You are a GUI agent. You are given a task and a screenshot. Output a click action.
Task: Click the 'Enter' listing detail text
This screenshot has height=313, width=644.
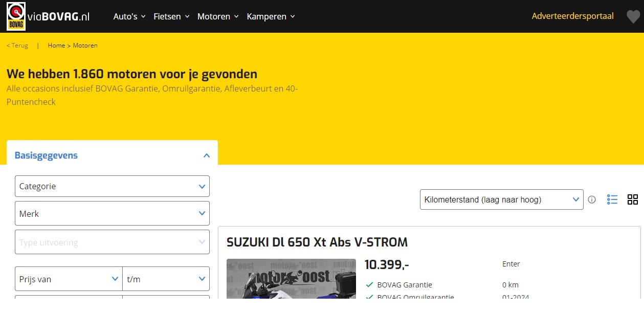[511, 264]
